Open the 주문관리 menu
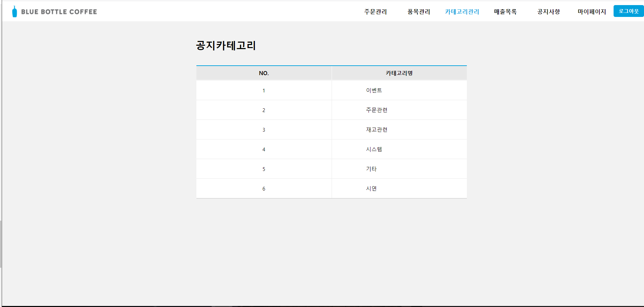The image size is (644, 307). tap(376, 11)
